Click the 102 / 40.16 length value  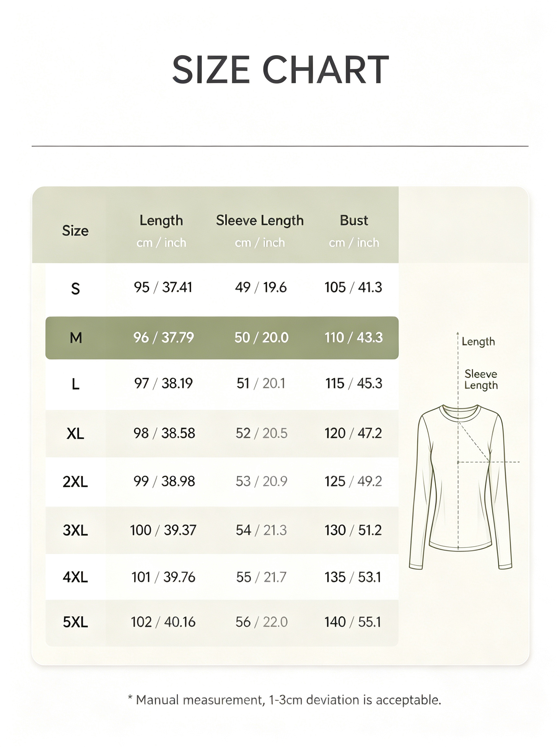163,622
